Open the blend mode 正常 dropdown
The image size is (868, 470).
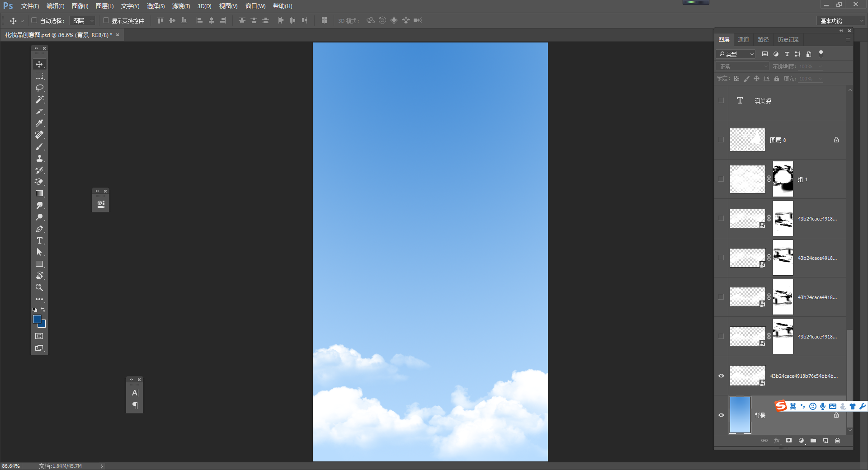point(743,66)
